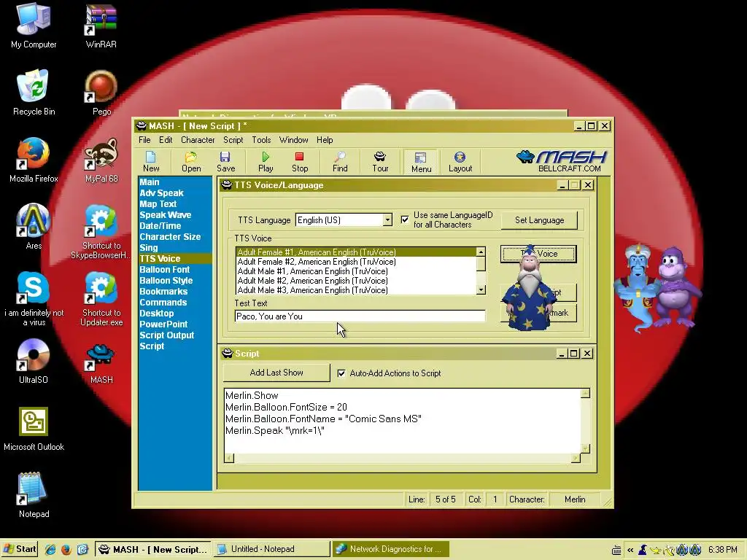Click the Test Text input field

[x=360, y=316]
